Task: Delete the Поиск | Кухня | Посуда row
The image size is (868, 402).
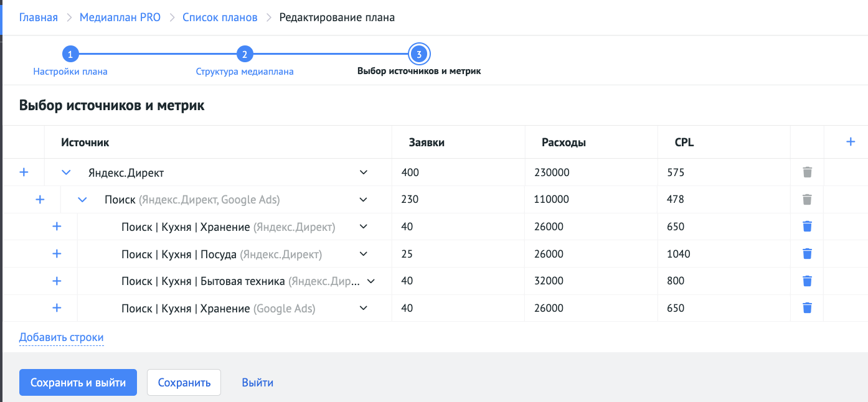Action: tap(807, 254)
